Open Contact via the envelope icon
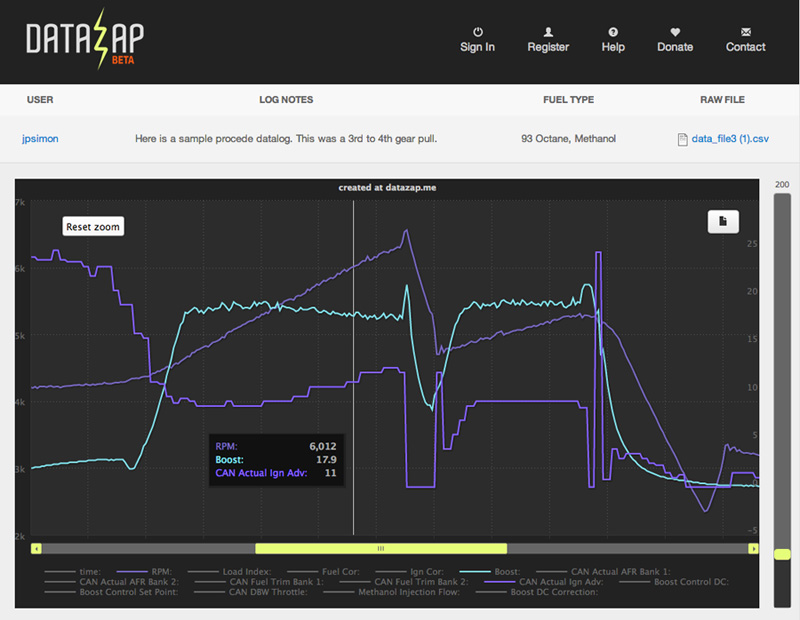The height and width of the screenshot is (620, 800). coord(745,30)
